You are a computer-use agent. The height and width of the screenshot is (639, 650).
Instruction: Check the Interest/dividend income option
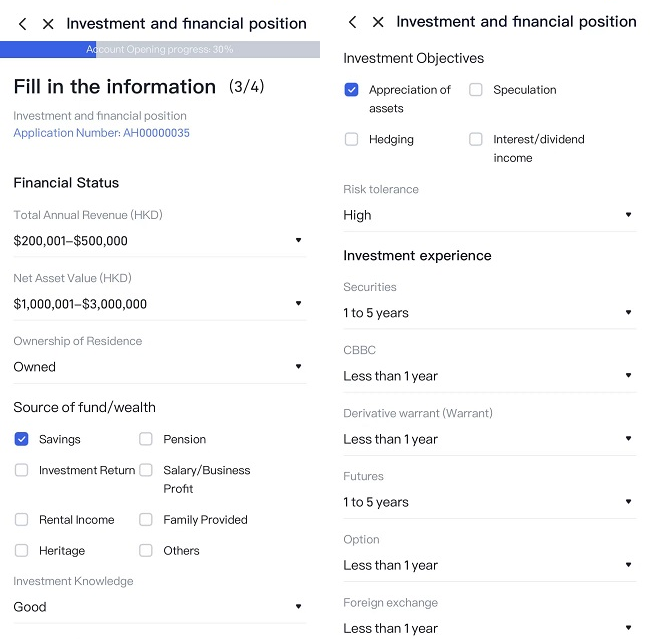475,139
